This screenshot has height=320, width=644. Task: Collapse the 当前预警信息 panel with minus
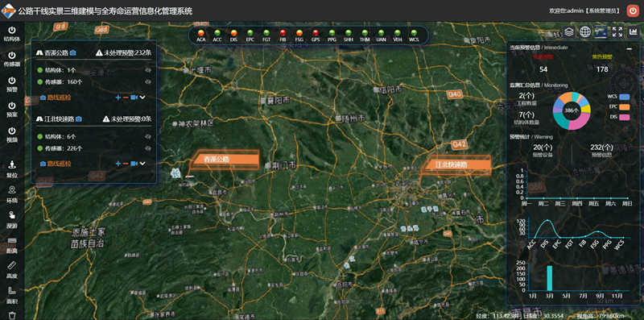(630, 48)
